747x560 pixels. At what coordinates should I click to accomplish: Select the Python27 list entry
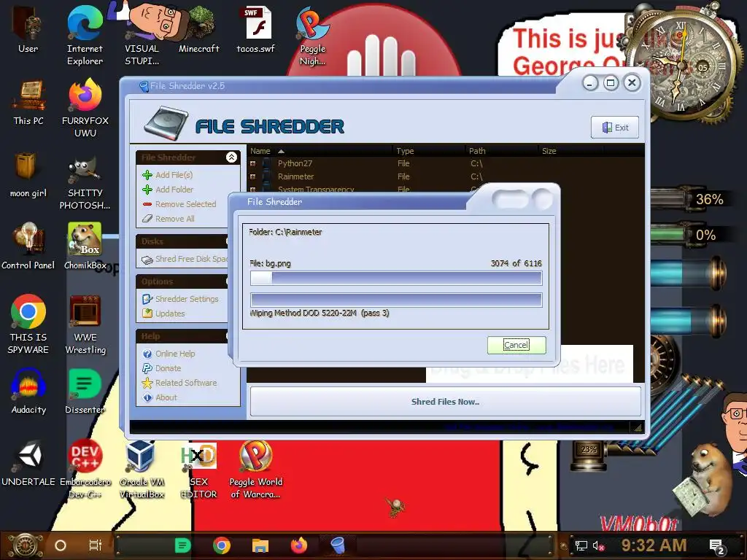295,163
